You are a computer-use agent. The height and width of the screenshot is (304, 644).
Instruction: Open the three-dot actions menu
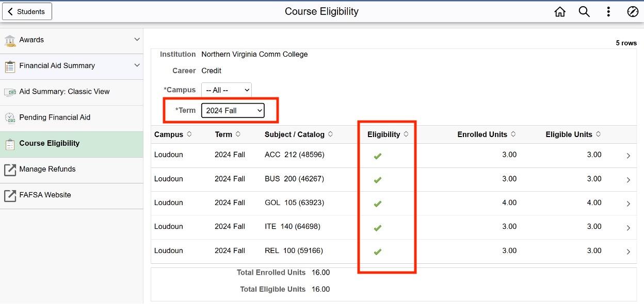pyautogui.click(x=608, y=12)
